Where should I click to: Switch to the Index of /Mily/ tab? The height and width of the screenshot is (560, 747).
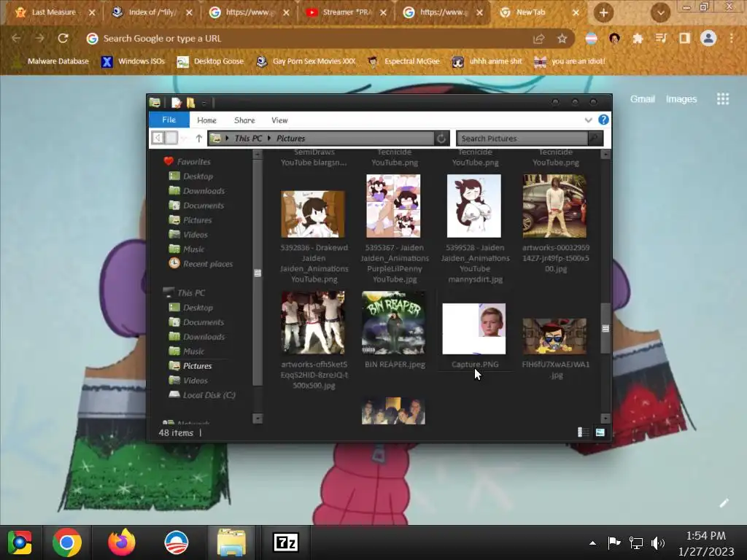152,13
